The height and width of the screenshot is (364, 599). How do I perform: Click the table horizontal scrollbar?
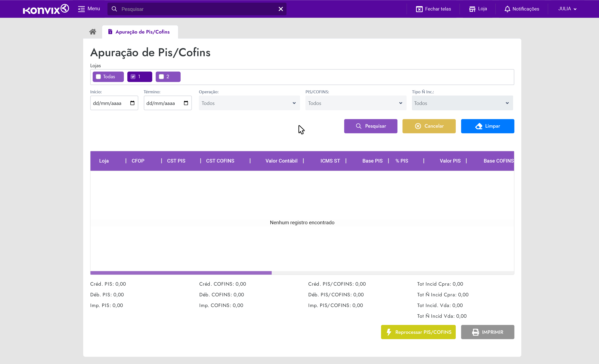tap(181, 273)
